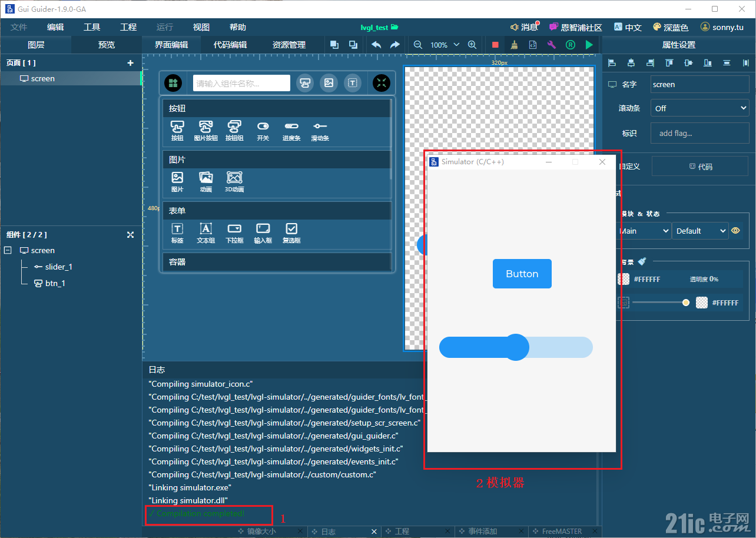The width and height of the screenshot is (756, 538).
Task: Open the Default state dropdown
Action: coord(700,231)
